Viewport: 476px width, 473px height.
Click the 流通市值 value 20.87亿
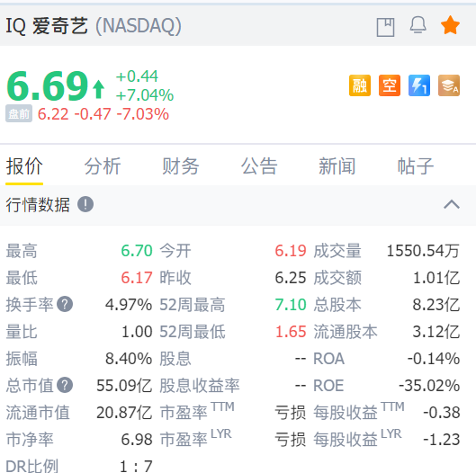[124, 413]
